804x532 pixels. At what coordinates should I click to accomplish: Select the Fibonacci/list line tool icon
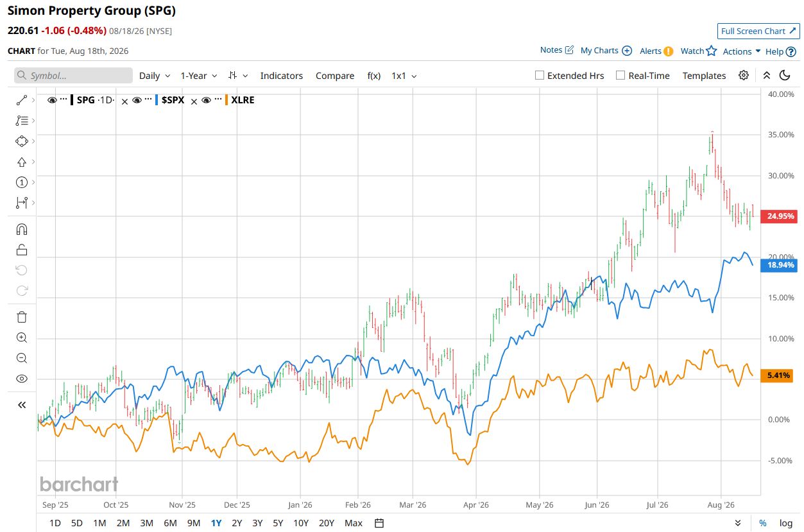pyautogui.click(x=22, y=120)
